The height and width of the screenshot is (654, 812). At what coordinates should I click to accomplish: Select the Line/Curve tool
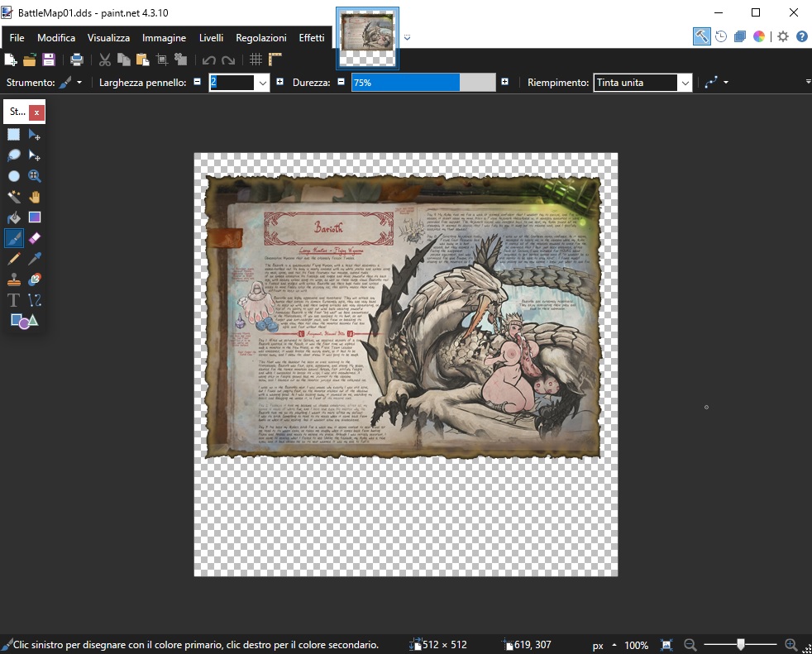coord(34,300)
